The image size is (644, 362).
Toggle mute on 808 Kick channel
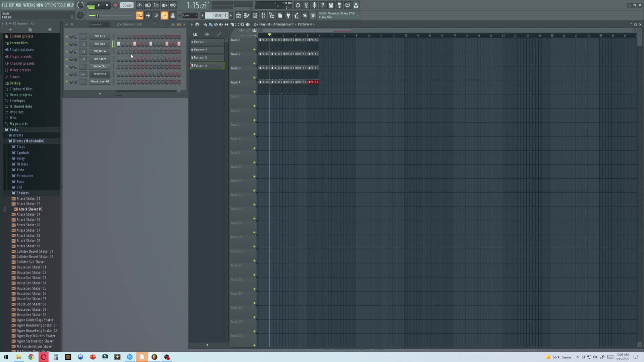pyautogui.click(x=66, y=36)
